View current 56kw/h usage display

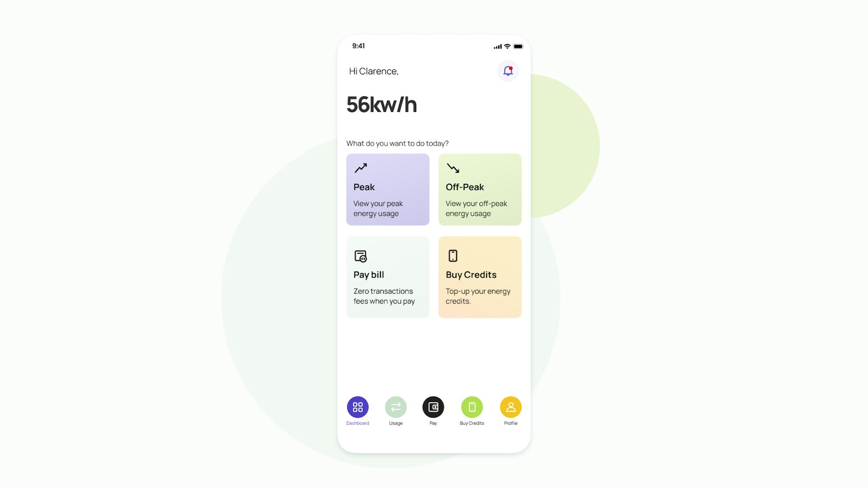[381, 104]
